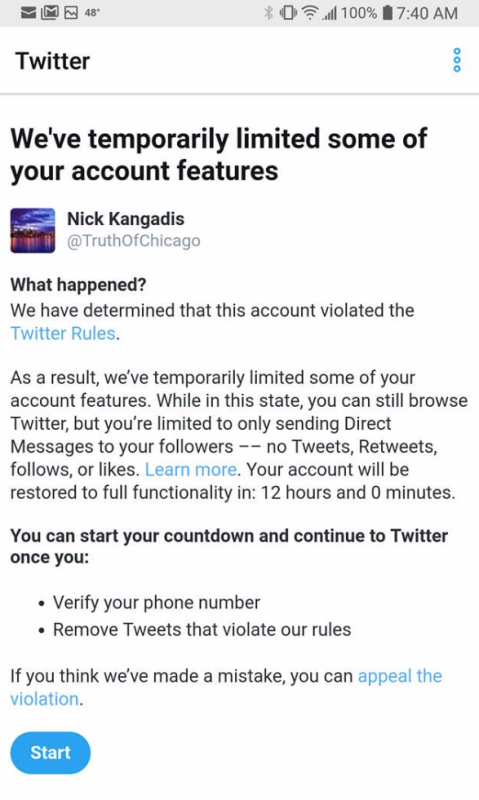The image size is (479, 800).
Task: Tap Remove Tweets that violate our rules
Action: click(x=202, y=630)
